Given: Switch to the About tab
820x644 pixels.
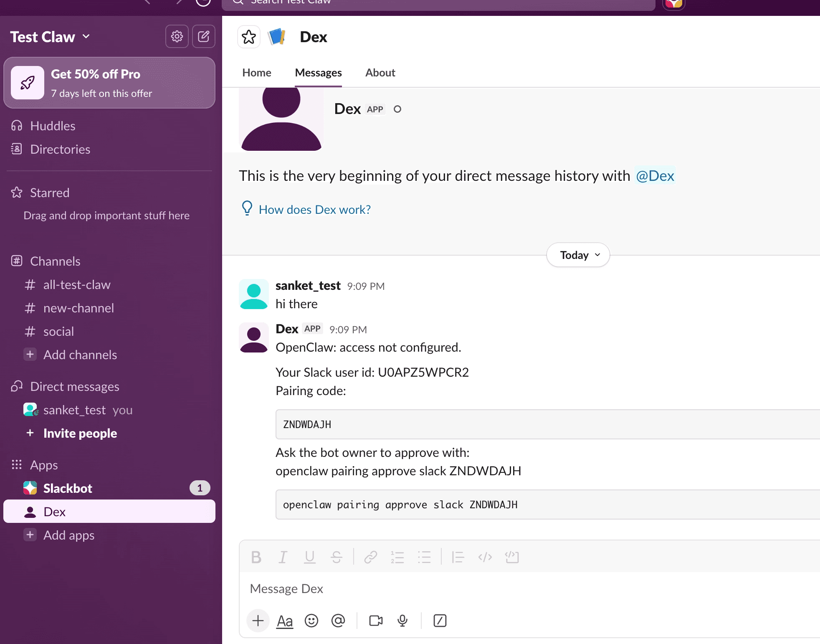Looking at the screenshot, I should click(380, 73).
